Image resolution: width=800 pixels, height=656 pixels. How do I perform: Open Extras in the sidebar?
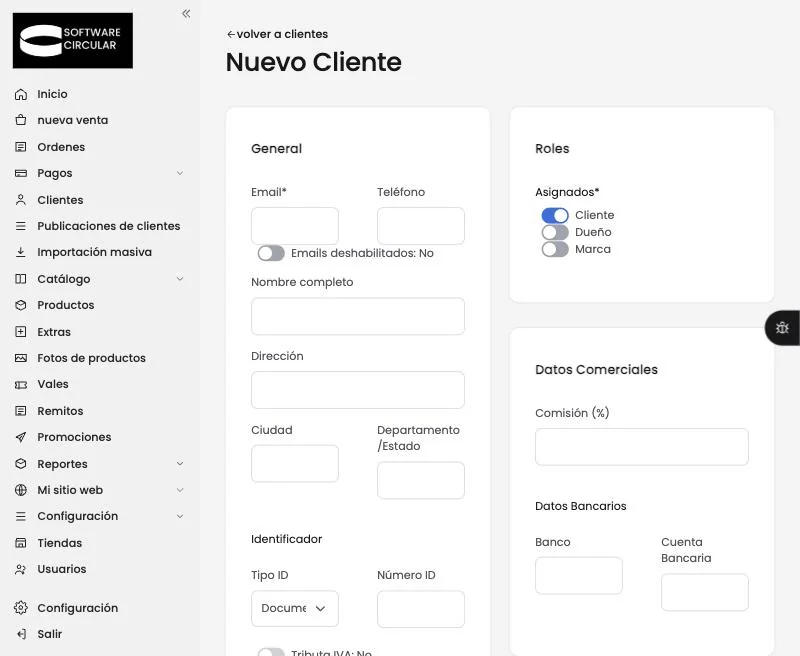pos(54,332)
